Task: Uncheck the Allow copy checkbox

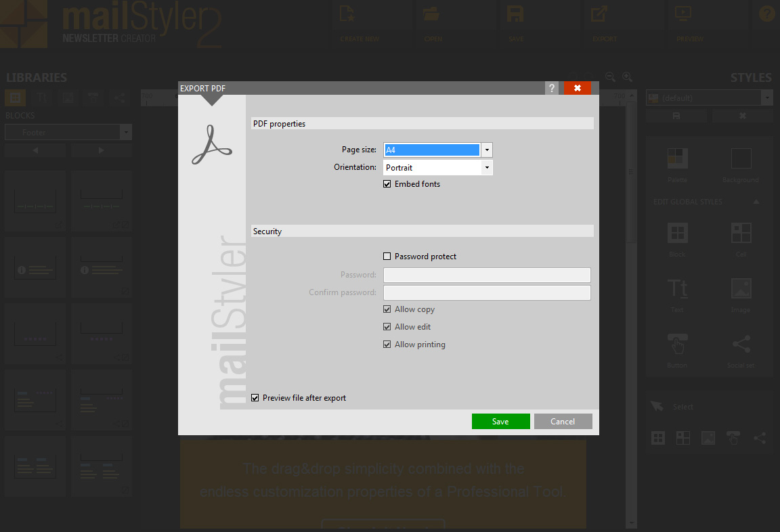Action: coord(387,309)
